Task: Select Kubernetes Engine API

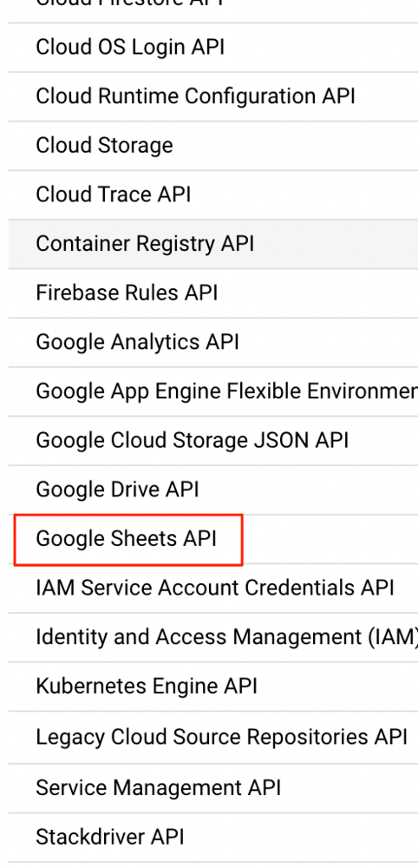Action: (147, 686)
